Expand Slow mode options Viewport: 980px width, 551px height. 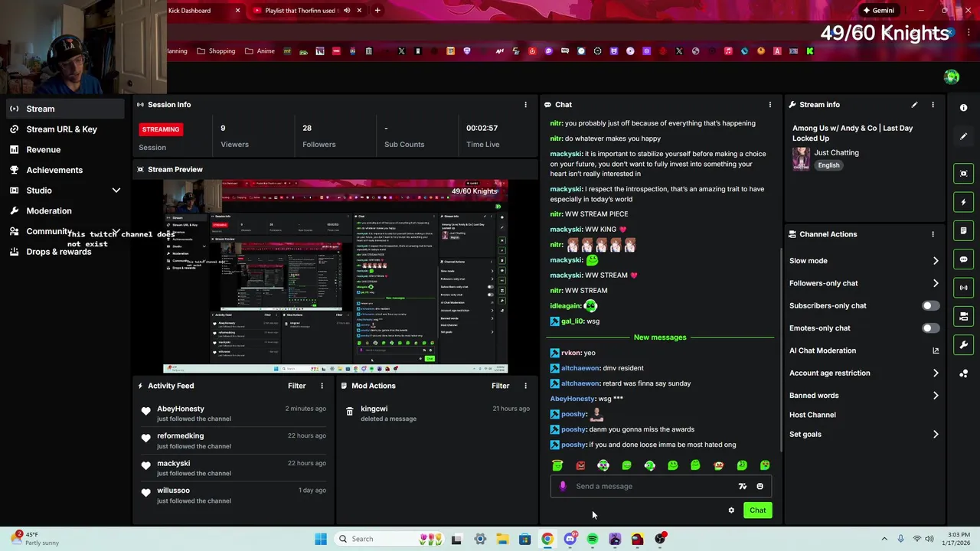(x=936, y=261)
